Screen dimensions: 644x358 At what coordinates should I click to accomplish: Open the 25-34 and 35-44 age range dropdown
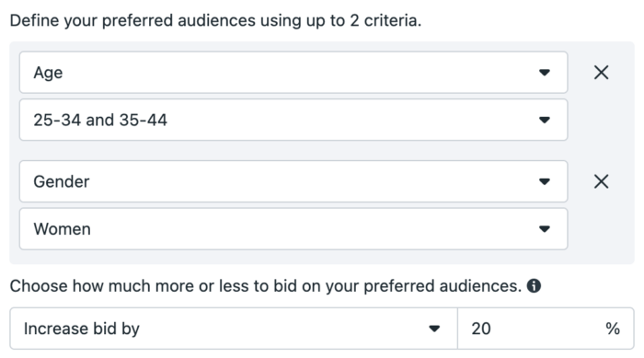(x=293, y=120)
